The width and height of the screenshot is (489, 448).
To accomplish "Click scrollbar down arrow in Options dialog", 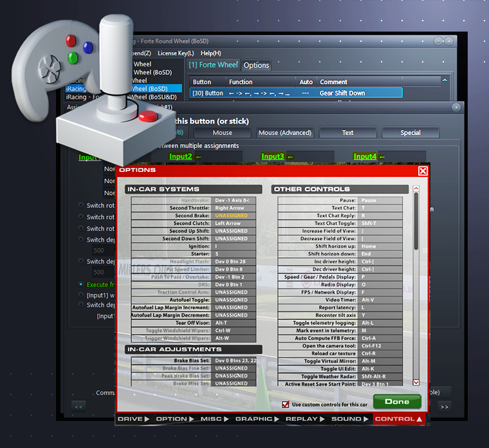I will (416, 382).
